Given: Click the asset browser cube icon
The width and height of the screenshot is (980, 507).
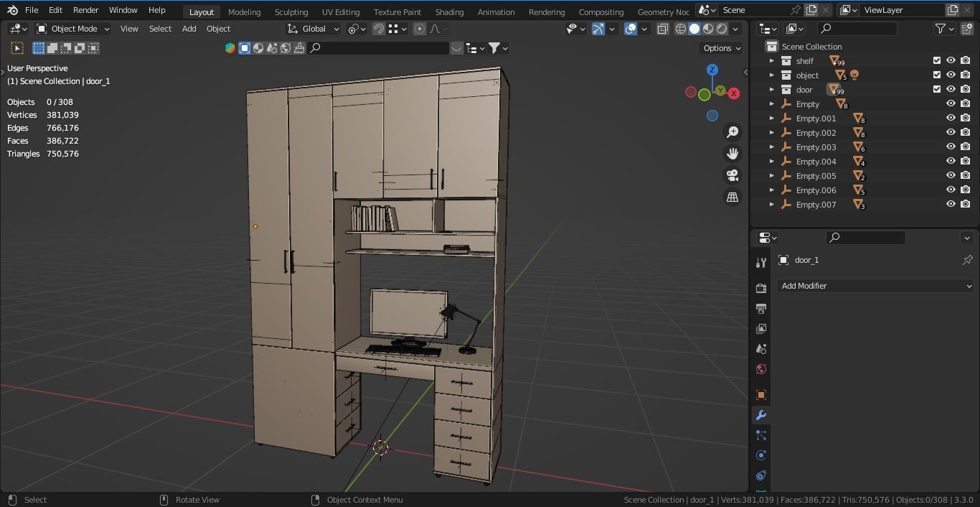Looking at the screenshot, I should 230,48.
